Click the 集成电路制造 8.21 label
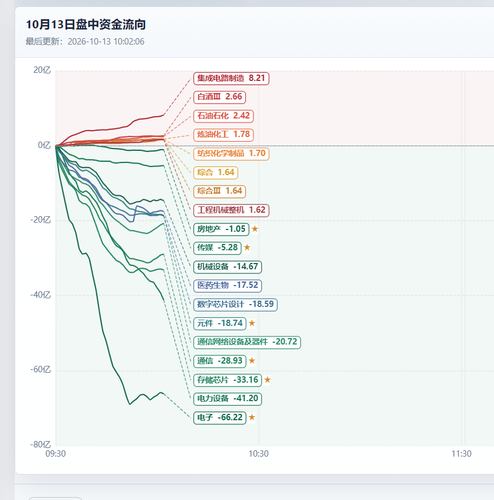The width and height of the screenshot is (494, 500). 231,78
